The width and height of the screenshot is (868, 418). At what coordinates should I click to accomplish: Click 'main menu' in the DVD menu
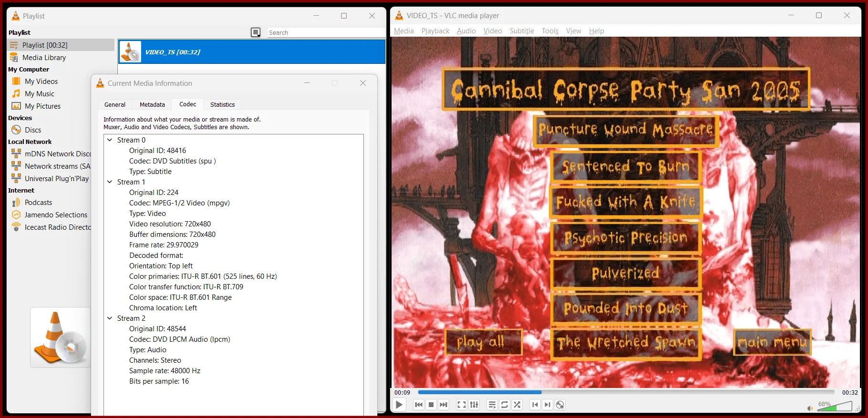[x=772, y=342]
